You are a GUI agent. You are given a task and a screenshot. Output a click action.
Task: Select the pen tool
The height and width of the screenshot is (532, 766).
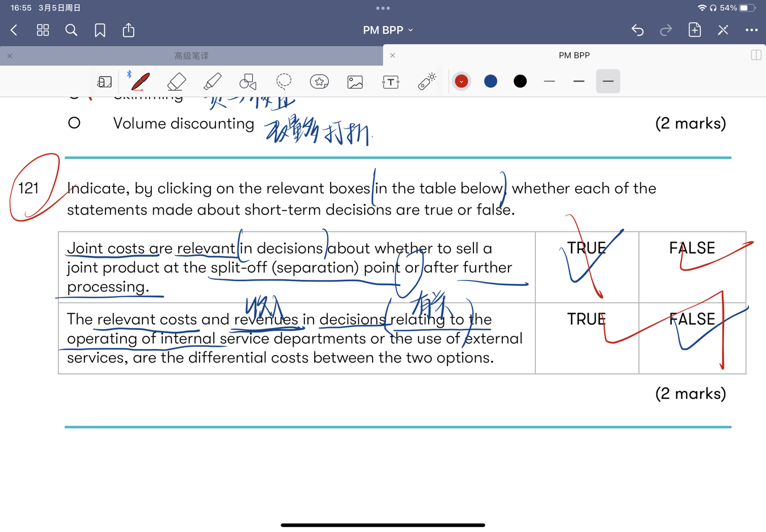pyautogui.click(x=140, y=82)
